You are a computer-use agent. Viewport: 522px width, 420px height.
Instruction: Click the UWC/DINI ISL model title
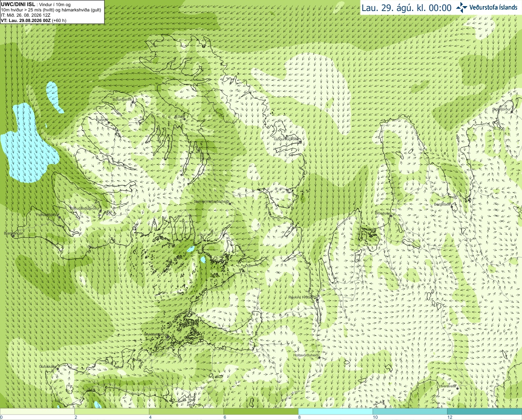pos(18,4)
